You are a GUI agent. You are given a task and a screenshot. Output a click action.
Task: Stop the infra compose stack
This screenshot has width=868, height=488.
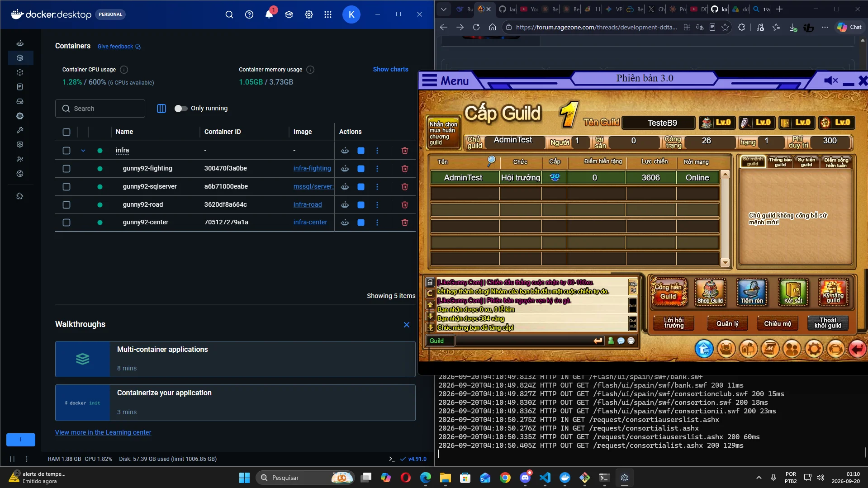pyautogui.click(x=361, y=151)
